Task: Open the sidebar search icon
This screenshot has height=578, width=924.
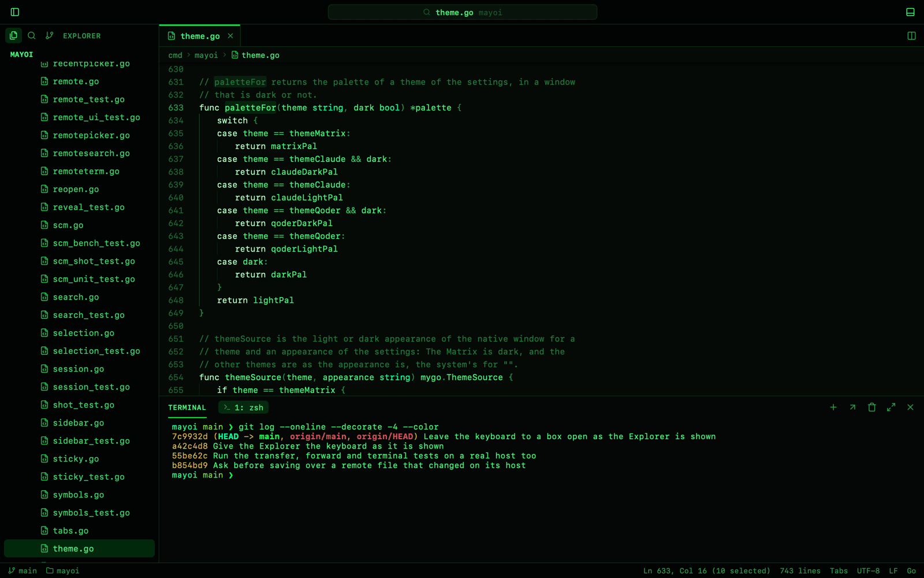Action: pyautogui.click(x=32, y=35)
